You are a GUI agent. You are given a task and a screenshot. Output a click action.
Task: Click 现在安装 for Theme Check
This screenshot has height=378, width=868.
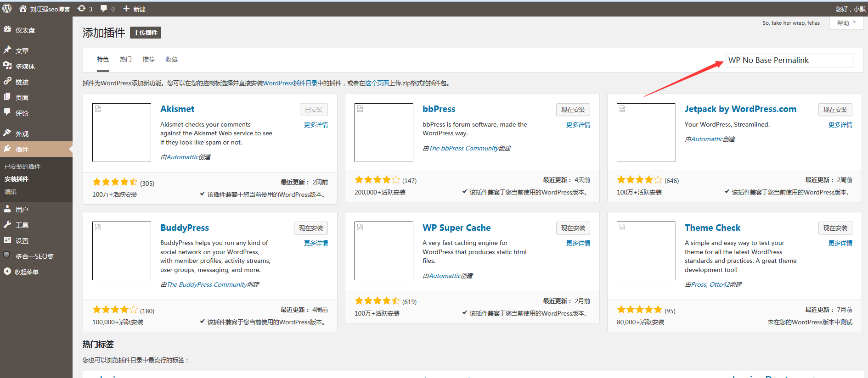click(x=835, y=228)
